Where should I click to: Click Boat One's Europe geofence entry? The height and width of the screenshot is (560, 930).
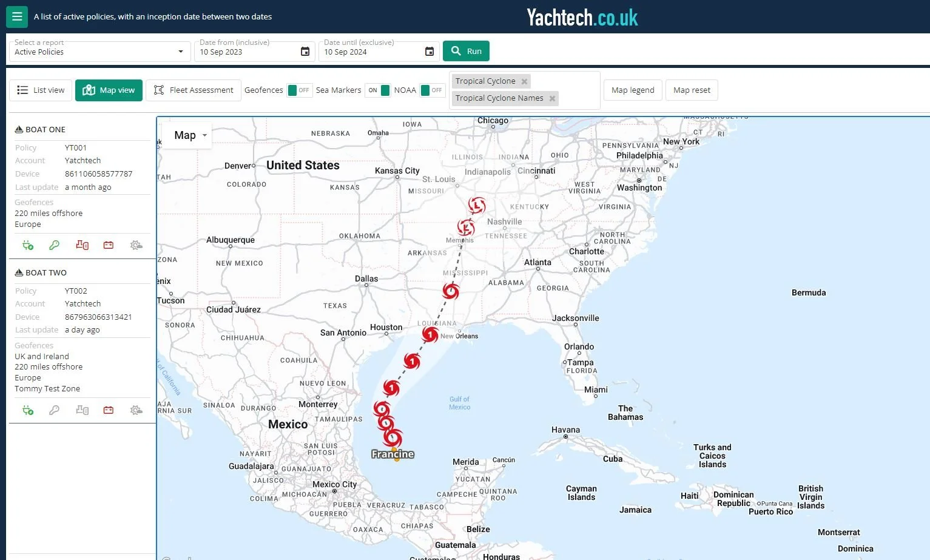(28, 224)
